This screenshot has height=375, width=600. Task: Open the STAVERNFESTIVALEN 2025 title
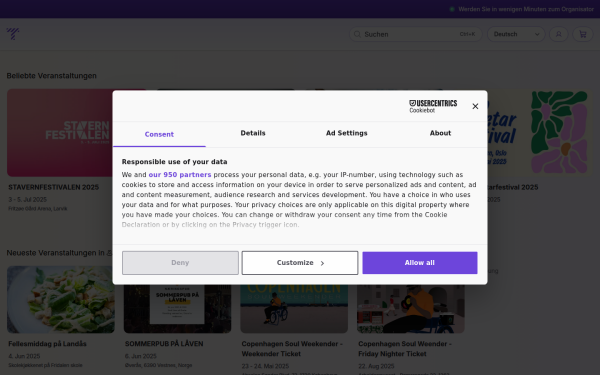tap(54, 187)
